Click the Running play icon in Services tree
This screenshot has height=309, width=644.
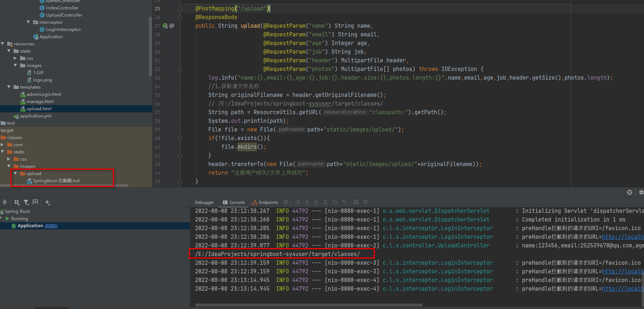7,219
